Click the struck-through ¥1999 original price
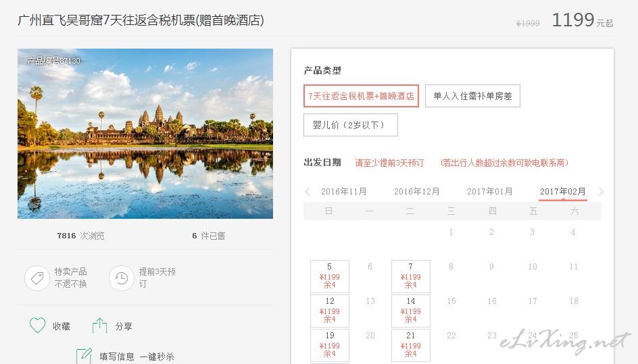The height and width of the screenshot is (364, 638). pyautogui.click(x=528, y=23)
